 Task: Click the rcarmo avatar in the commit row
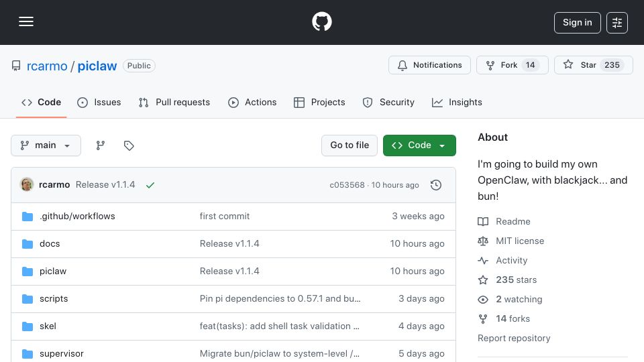[27, 185]
